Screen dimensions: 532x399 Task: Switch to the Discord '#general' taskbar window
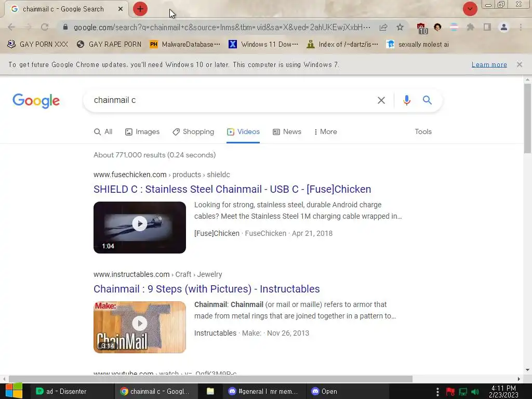coord(263,391)
